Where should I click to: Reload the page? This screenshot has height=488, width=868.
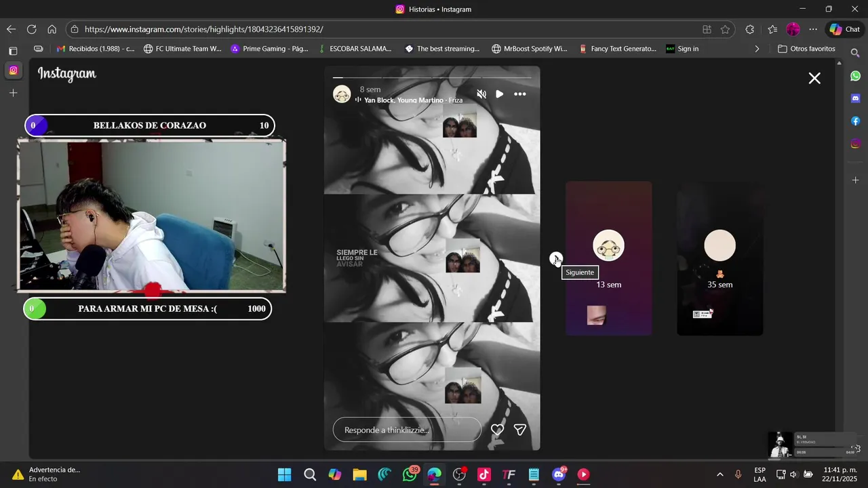(31, 29)
